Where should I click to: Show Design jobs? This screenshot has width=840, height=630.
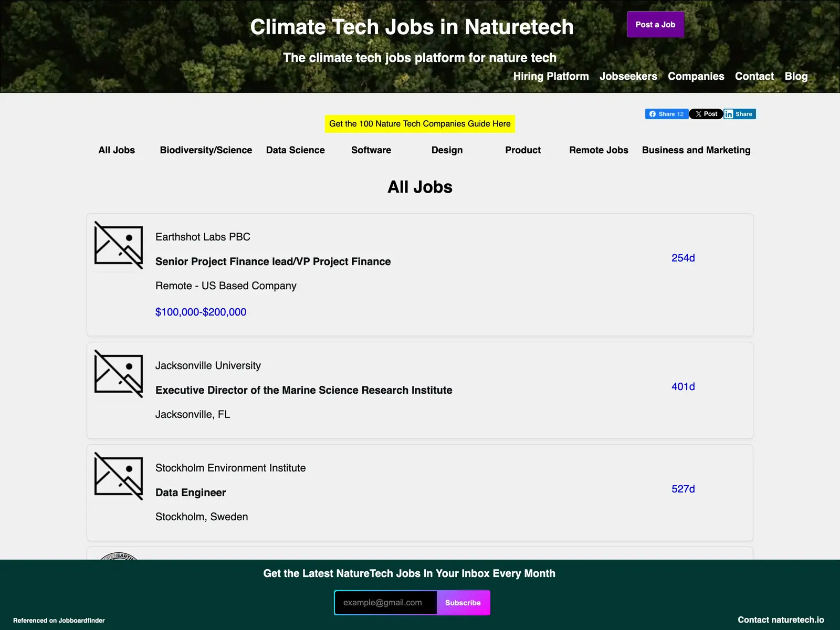pos(447,150)
